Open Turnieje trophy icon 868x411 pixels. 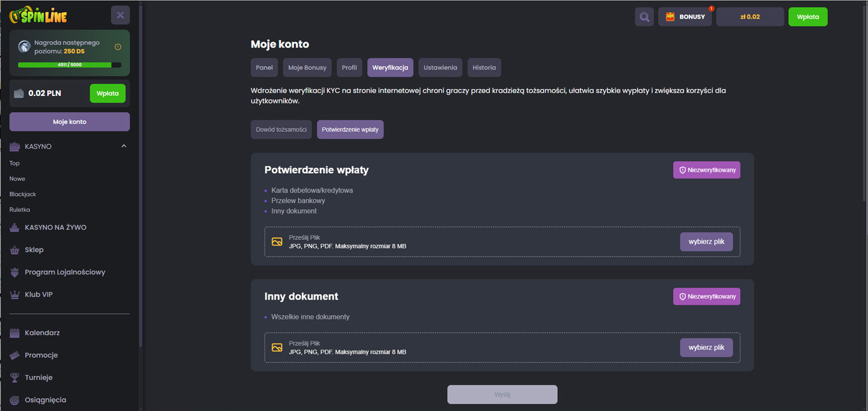click(15, 378)
